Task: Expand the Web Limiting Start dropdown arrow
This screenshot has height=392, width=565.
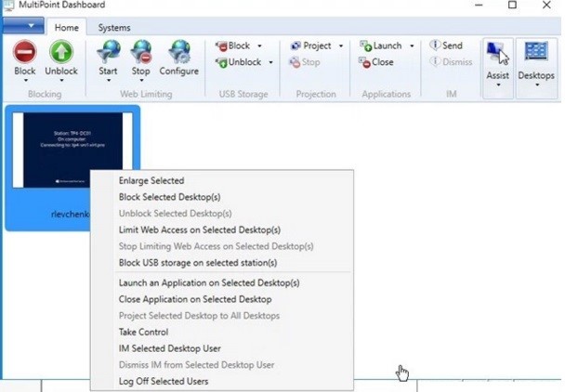Action: click(x=109, y=80)
